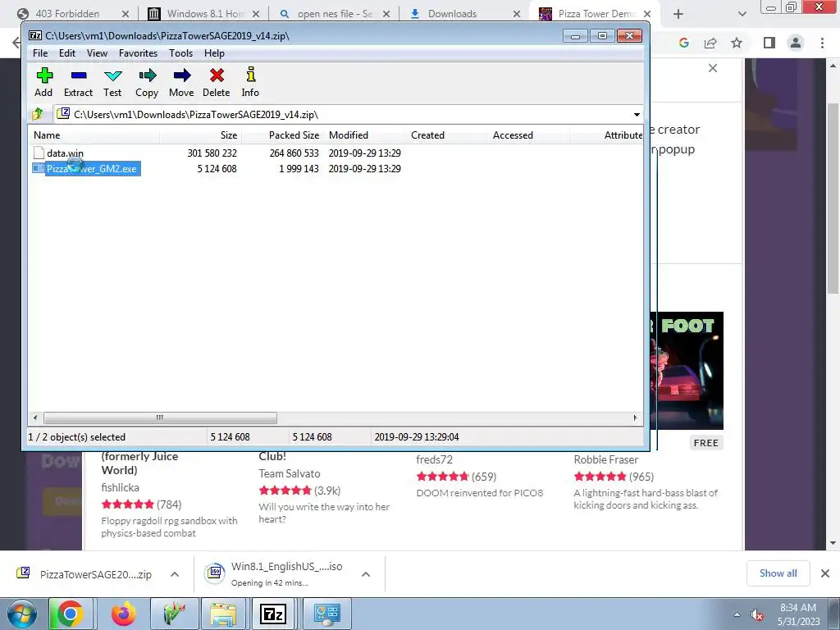This screenshot has width=840, height=630.
Task: Open the Help menu
Action: point(214,53)
